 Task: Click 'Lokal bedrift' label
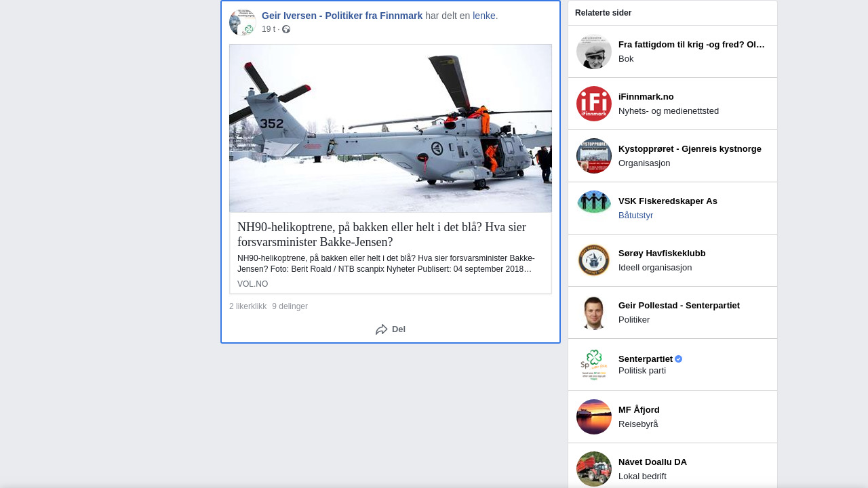(642, 476)
